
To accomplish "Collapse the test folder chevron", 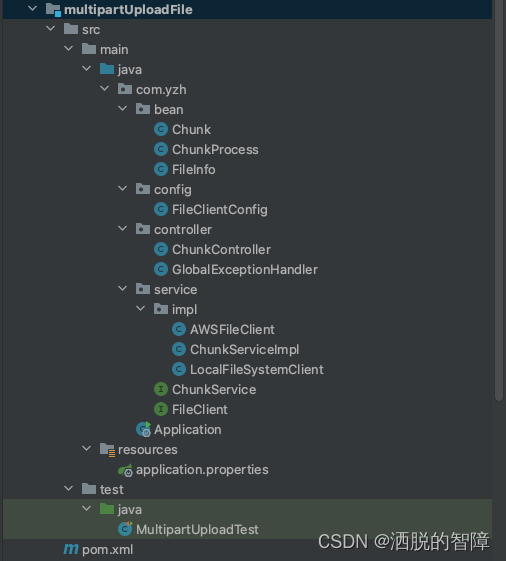I will tap(68, 488).
